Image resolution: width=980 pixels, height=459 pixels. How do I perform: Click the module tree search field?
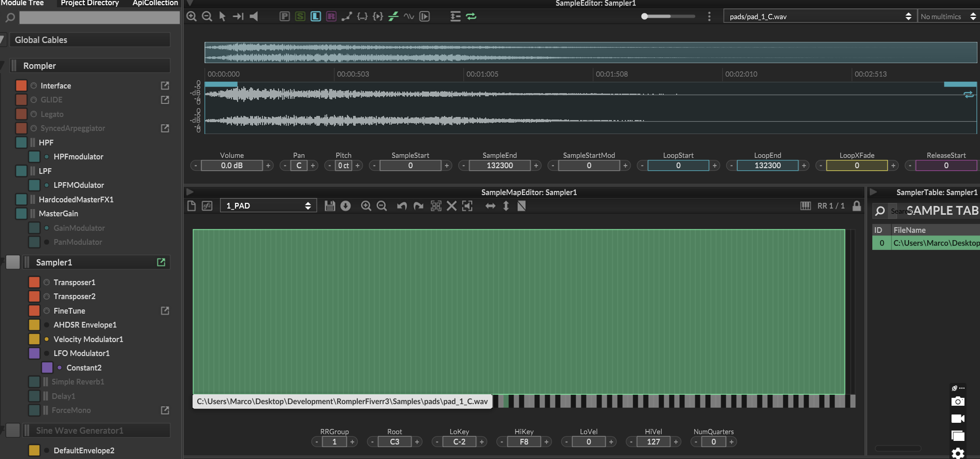point(99,18)
